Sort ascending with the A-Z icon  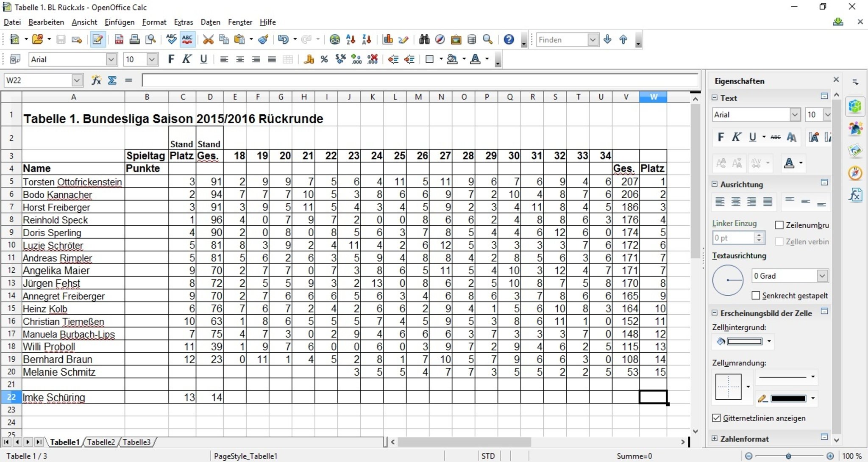click(351, 40)
